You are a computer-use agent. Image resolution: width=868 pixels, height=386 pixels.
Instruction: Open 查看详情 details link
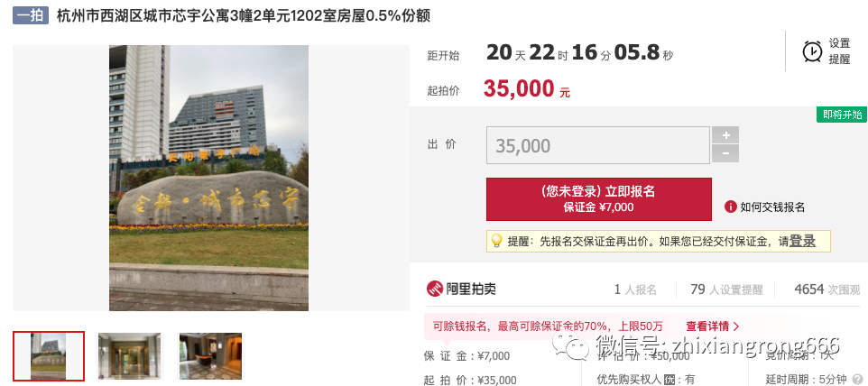click(x=713, y=326)
